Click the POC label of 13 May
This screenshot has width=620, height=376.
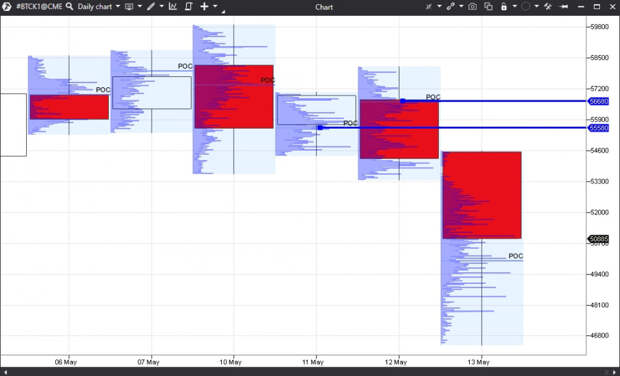(x=516, y=256)
